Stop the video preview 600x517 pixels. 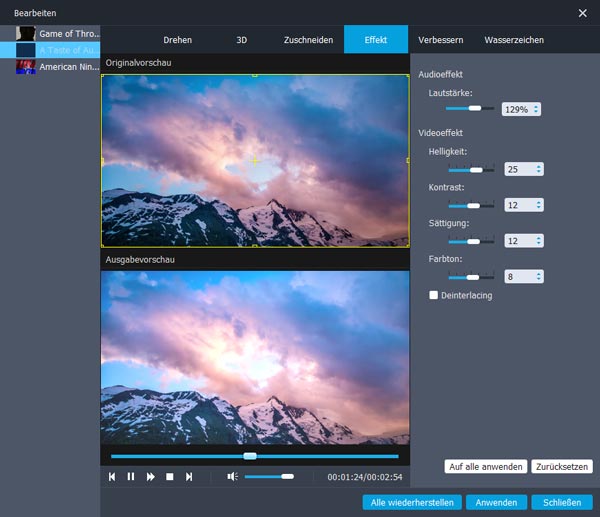pos(170,477)
